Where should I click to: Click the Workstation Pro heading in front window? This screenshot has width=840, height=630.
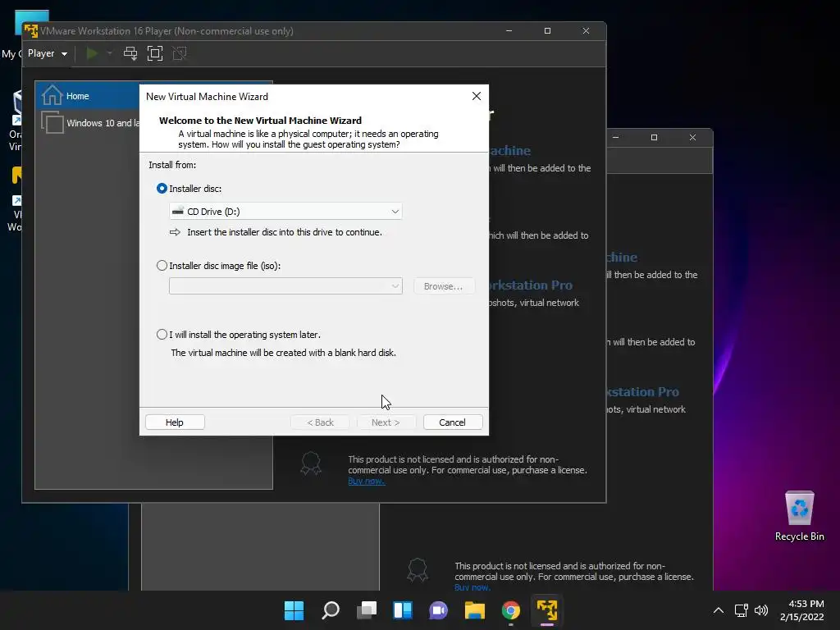point(531,285)
